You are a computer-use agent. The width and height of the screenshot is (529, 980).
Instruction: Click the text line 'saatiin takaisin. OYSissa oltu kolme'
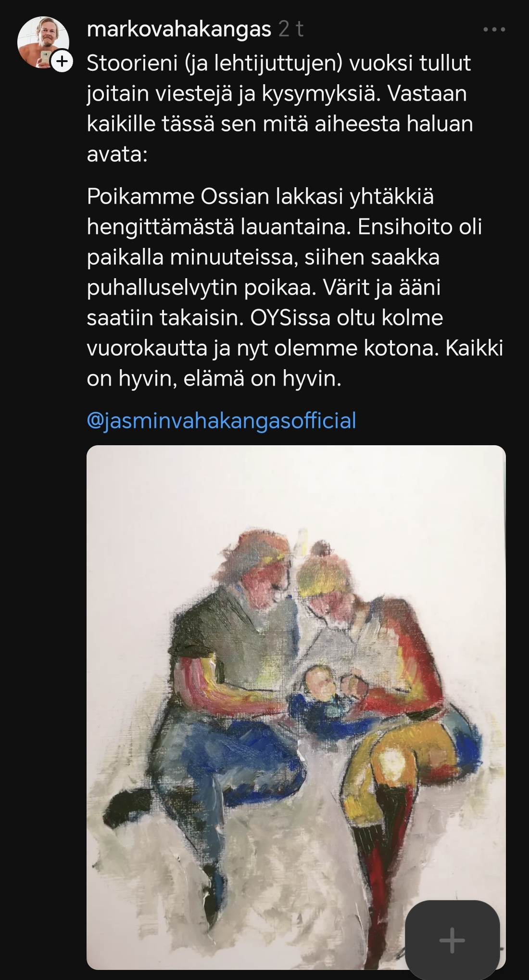(x=265, y=318)
